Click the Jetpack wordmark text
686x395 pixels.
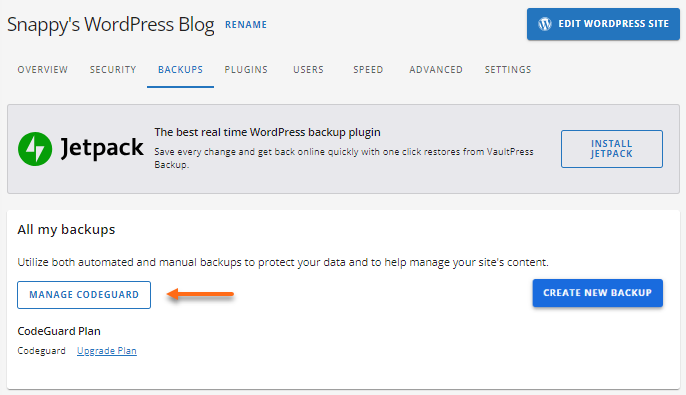(x=102, y=148)
